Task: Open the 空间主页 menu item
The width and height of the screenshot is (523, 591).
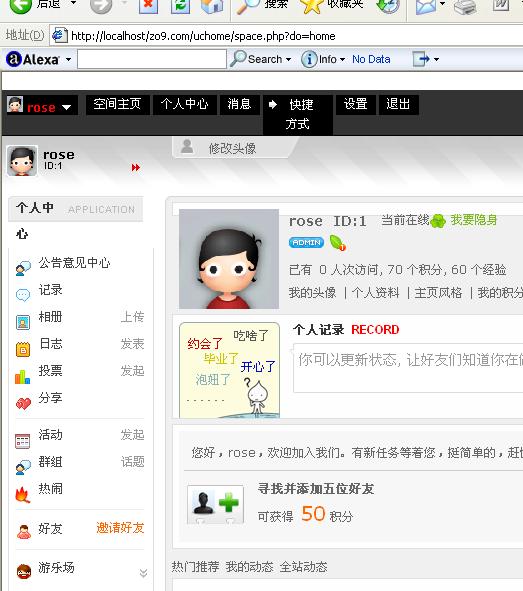Action: (117, 104)
